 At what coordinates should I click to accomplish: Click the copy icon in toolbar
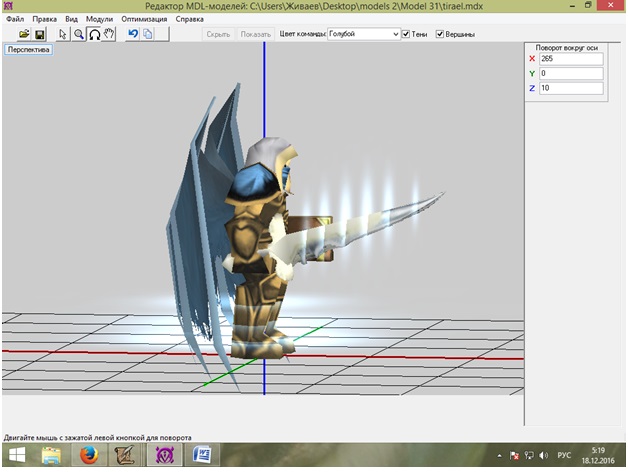click(x=148, y=34)
